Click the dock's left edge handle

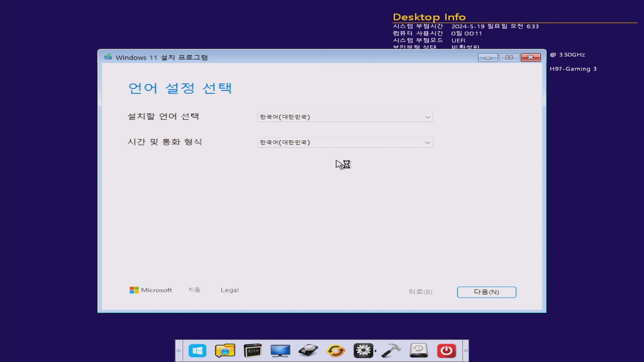point(179,351)
